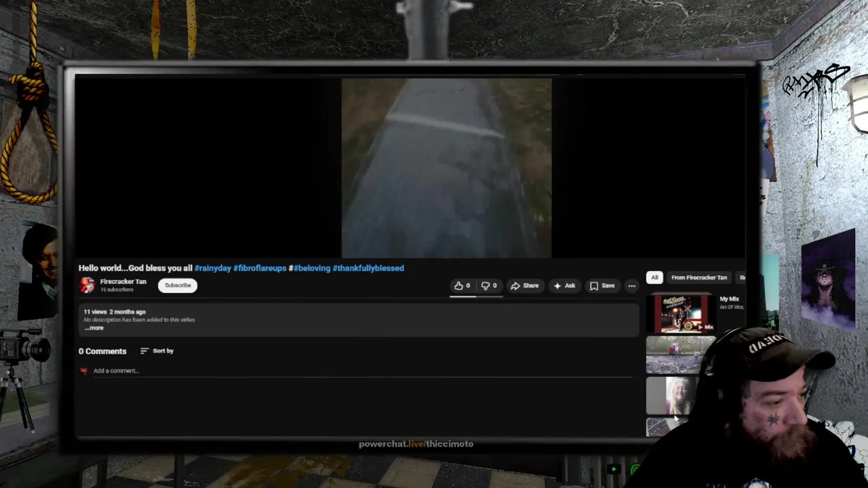
Task: Click the 0 Comments heading
Action: [x=102, y=351]
